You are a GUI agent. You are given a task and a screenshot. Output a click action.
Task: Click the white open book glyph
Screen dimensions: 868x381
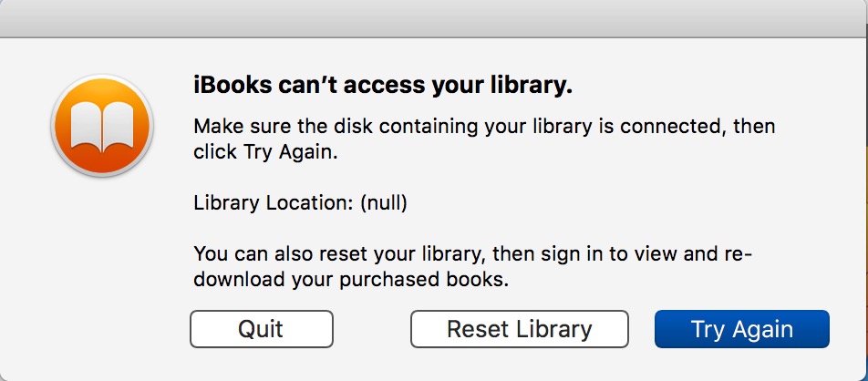[x=102, y=128]
